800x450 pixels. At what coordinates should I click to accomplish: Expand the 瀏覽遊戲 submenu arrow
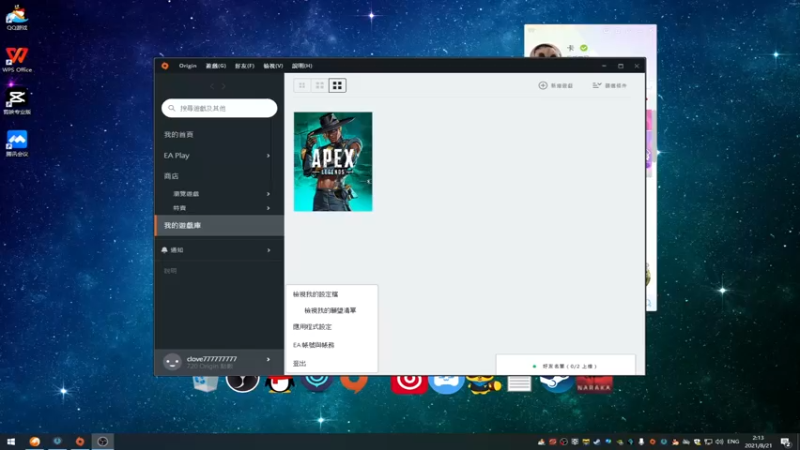pyautogui.click(x=268, y=194)
